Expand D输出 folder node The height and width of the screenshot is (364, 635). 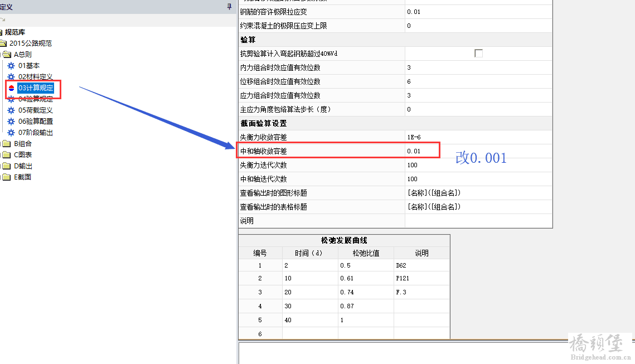(x=23, y=166)
